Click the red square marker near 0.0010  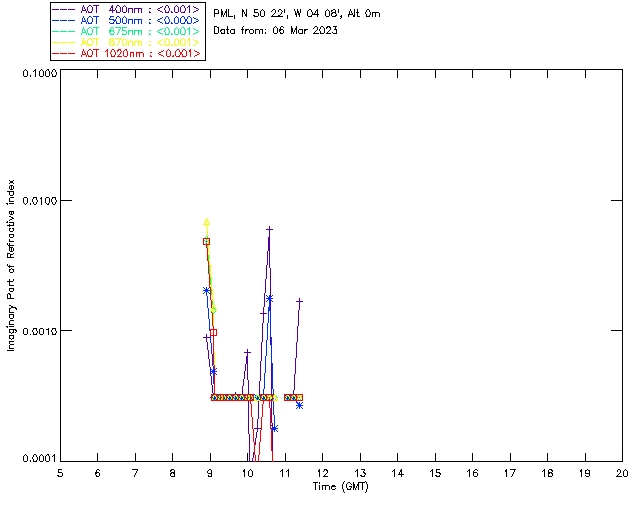[x=213, y=333]
